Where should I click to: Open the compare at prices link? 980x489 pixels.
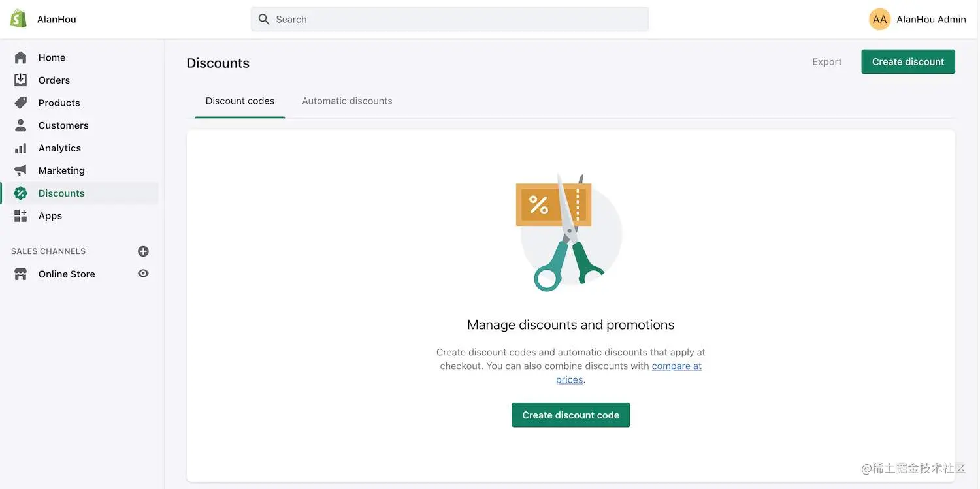pos(677,366)
